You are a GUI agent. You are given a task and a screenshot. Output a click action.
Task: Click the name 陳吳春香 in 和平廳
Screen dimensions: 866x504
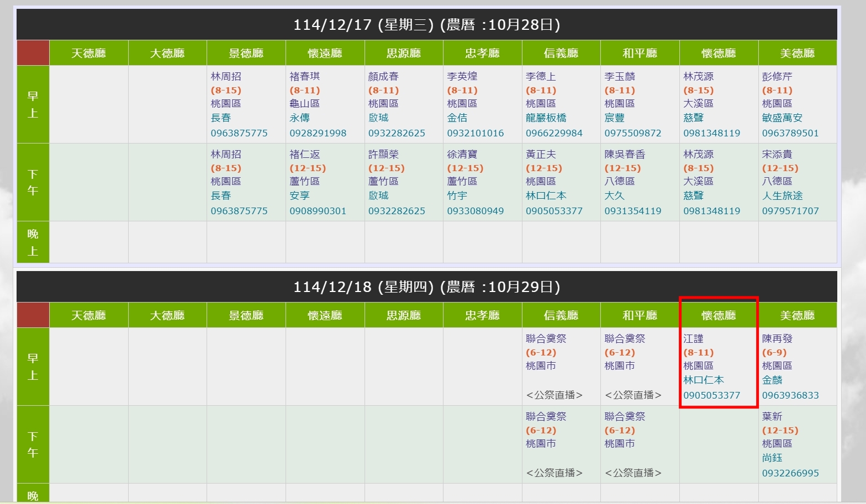point(624,154)
